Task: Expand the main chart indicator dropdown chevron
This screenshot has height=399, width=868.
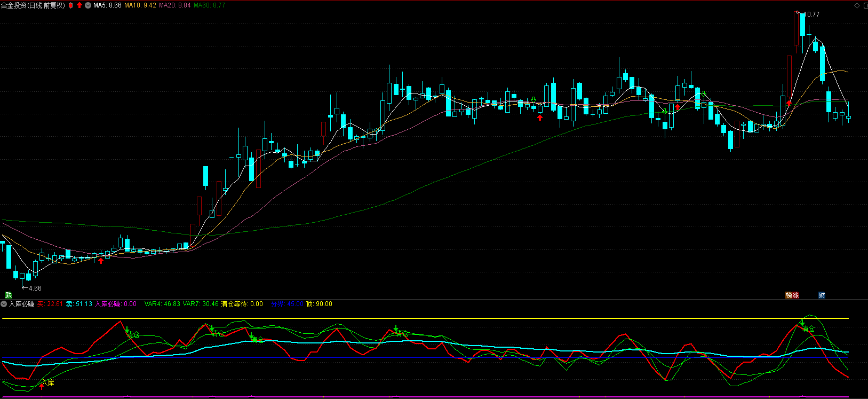Action: [x=88, y=5]
